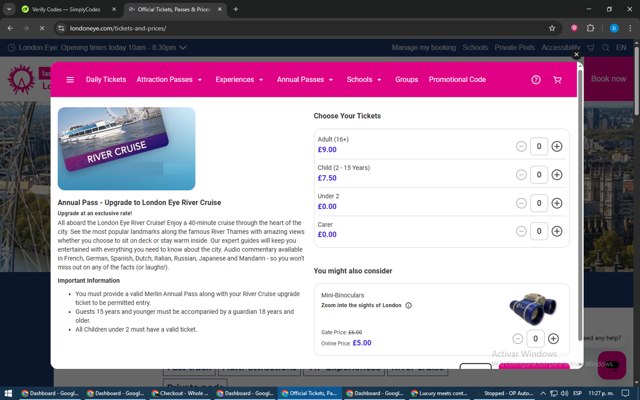640x400 pixels.
Task: Click the address bar URL
Action: 118,28
